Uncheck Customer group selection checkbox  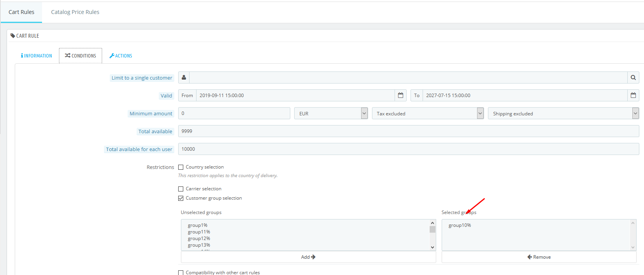pos(181,198)
